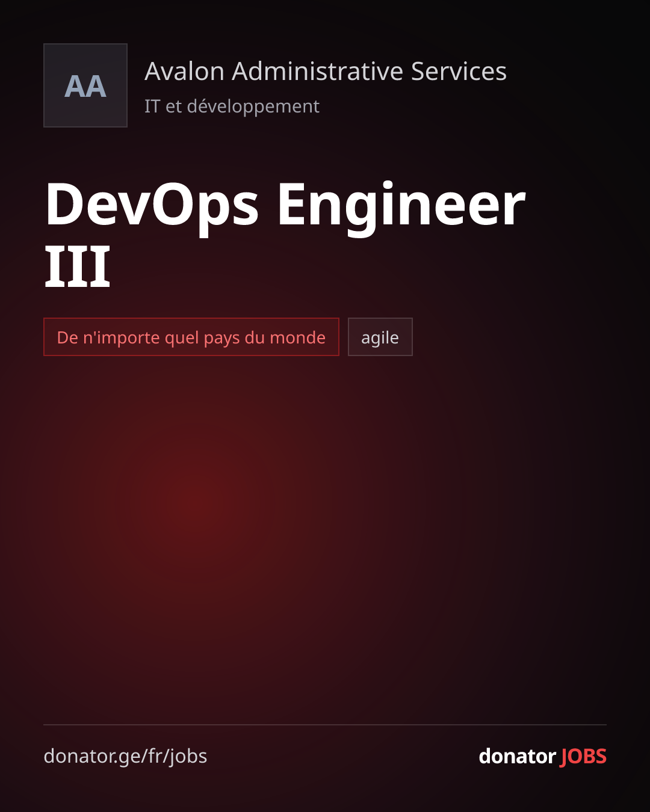The image size is (650, 812).
Task: Click the AA company logo tile
Action: point(85,85)
